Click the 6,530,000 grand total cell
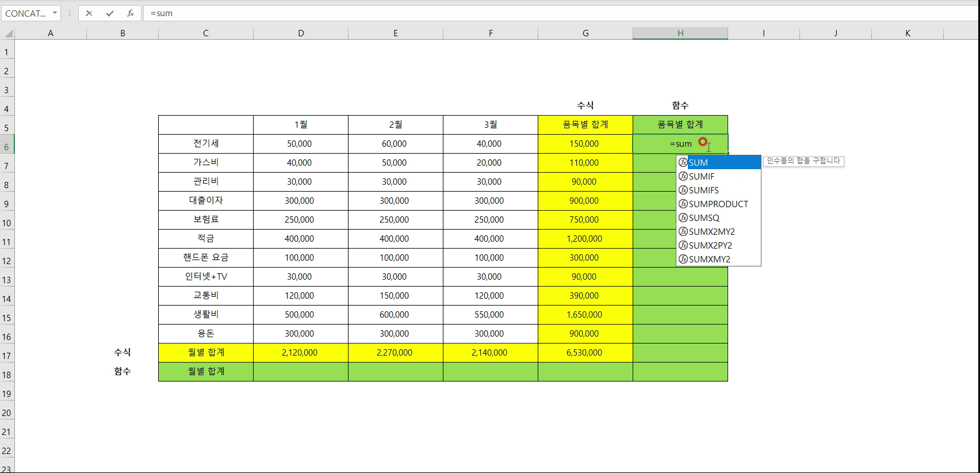 pyautogui.click(x=585, y=353)
